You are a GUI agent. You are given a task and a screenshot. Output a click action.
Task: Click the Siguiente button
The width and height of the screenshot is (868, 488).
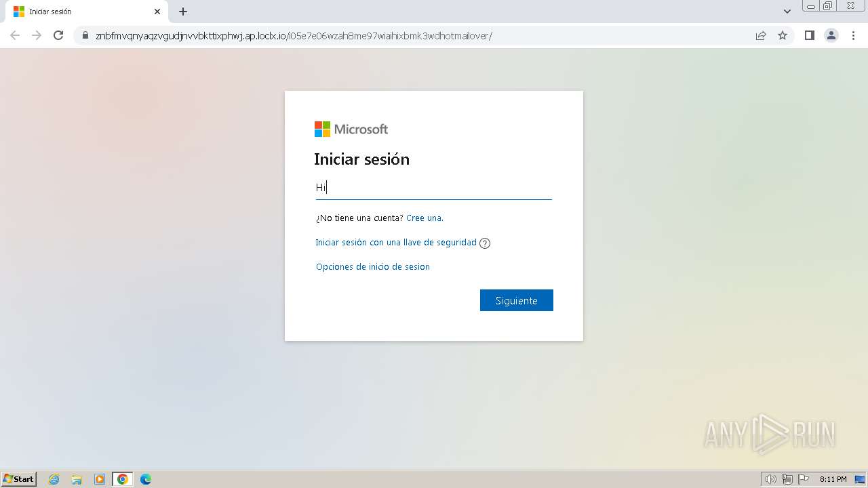(x=517, y=300)
